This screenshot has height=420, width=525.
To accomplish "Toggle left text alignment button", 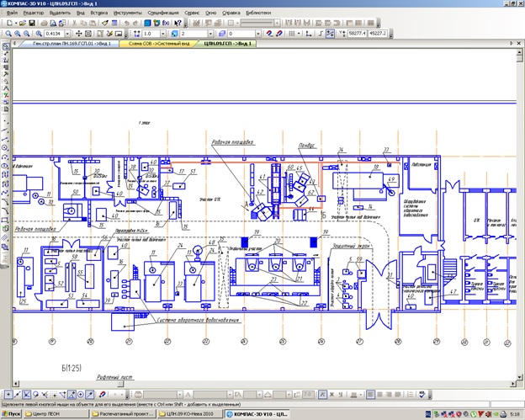I will pyautogui.click(x=371, y=395).
